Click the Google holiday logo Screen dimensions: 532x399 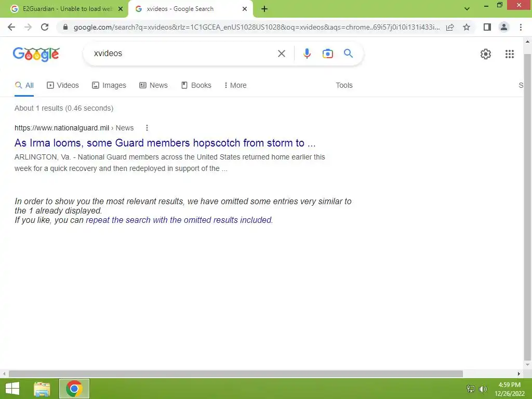(36, 54)
